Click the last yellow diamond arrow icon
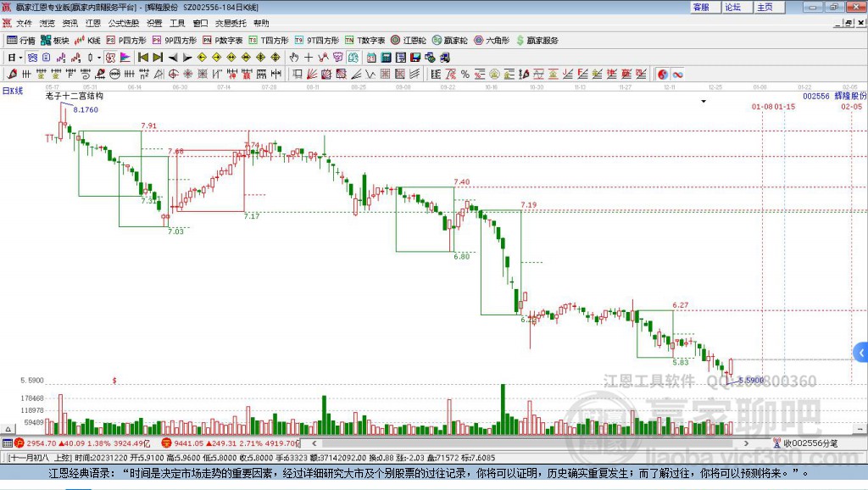 [275, 58]
